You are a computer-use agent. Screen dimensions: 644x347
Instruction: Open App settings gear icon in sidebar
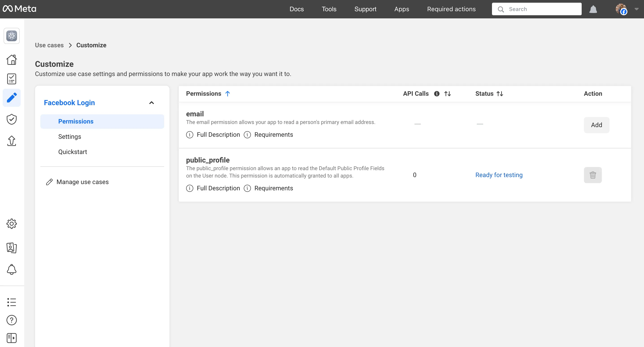click(x=11, y=224)
